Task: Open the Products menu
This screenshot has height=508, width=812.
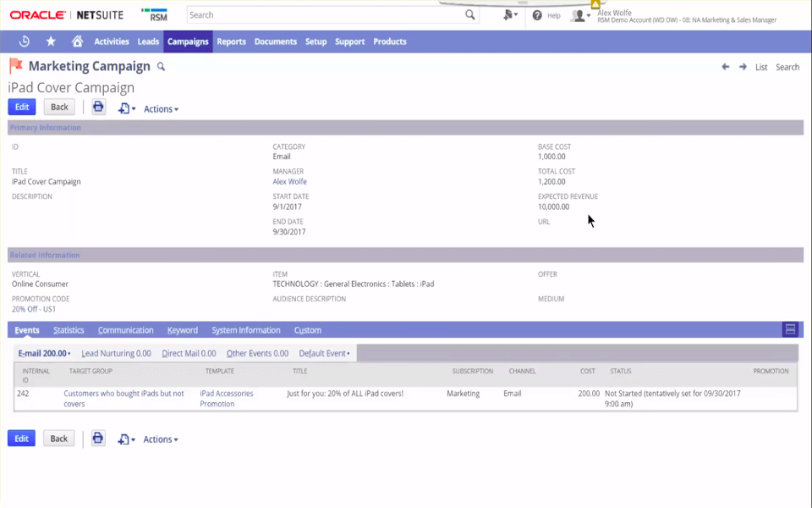Action: [390, 41]
